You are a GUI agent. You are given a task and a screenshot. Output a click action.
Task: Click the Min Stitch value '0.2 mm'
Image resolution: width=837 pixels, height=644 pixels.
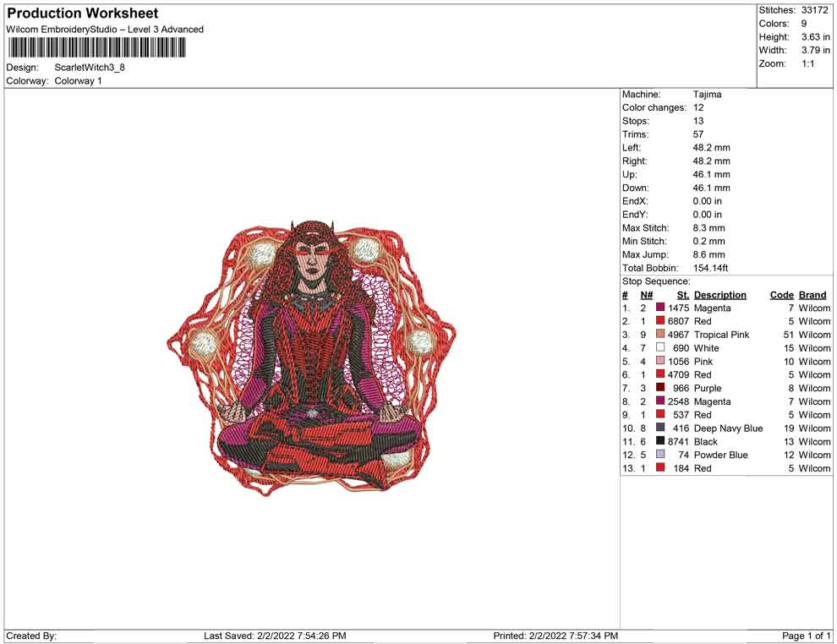tap(708, 241)
